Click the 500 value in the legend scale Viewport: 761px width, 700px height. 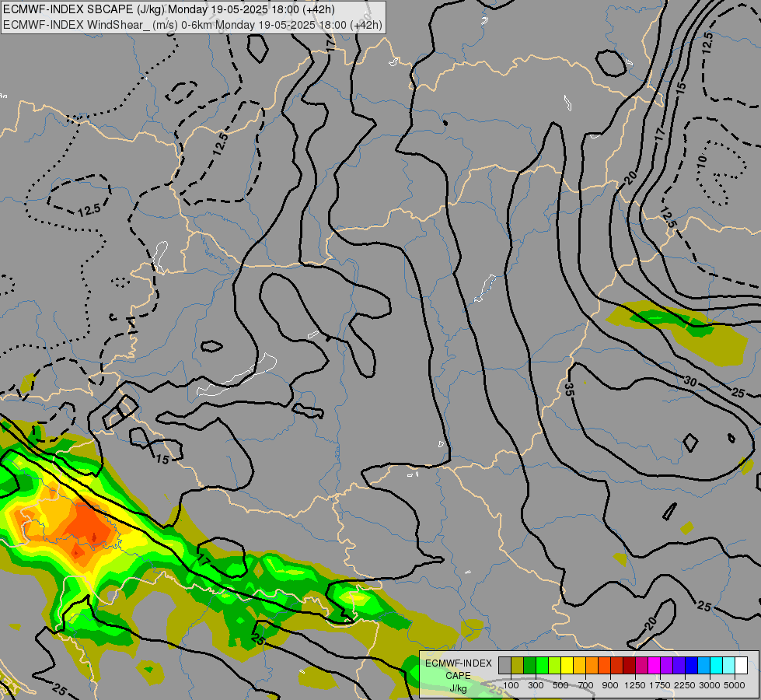[560, 685]
